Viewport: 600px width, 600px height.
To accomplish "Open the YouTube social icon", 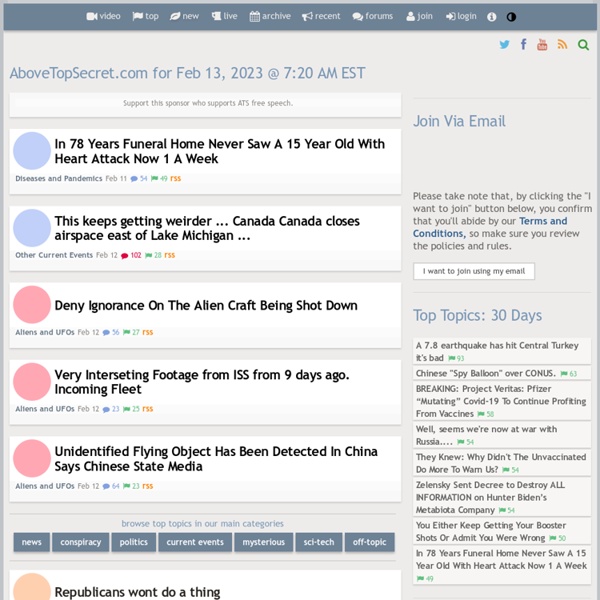I will 542,44.
